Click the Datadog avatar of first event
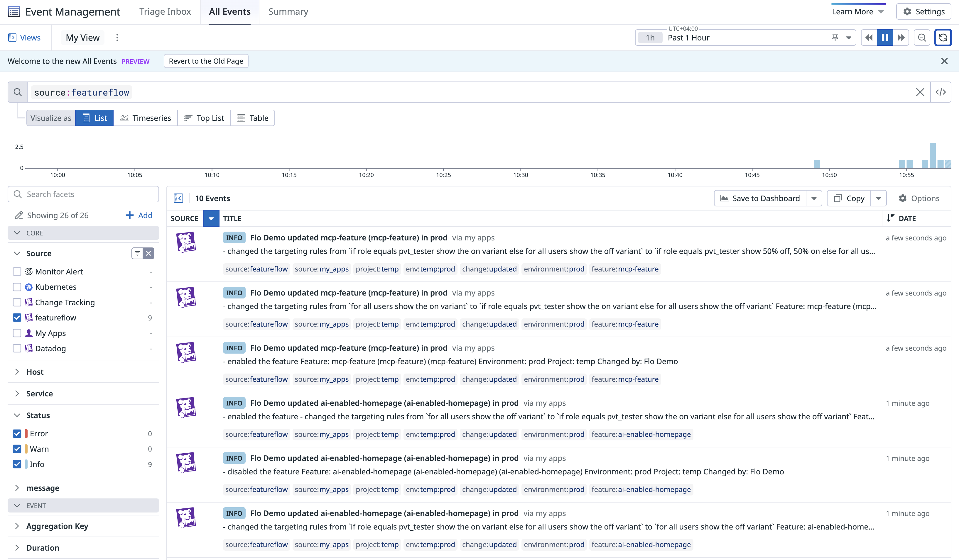This screenshot has height=560, width=959. click(186, 242)
